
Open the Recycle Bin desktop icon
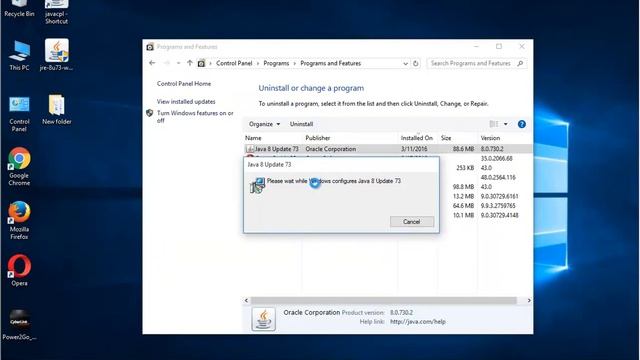(x=19, y=8)
